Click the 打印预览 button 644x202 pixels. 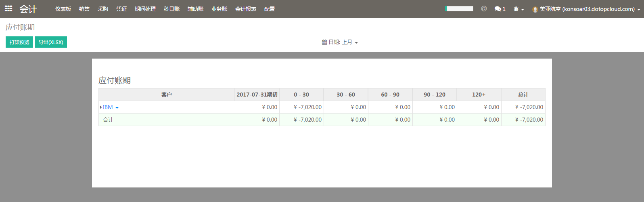click(19, 42)
